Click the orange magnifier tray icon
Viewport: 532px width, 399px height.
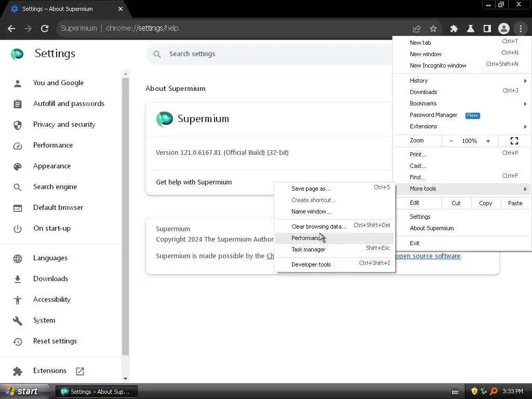[x=494, y=391]
